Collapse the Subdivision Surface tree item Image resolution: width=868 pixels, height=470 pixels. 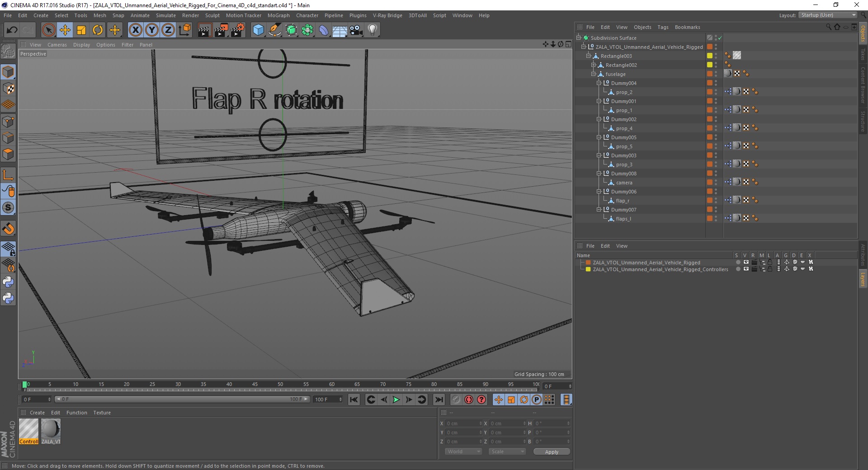(x=578, y=38)
